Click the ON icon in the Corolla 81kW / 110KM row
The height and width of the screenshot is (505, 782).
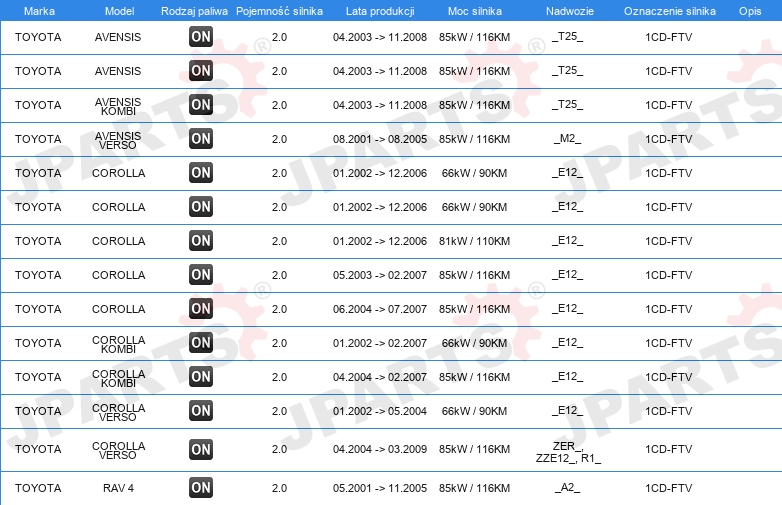(201, 241)
